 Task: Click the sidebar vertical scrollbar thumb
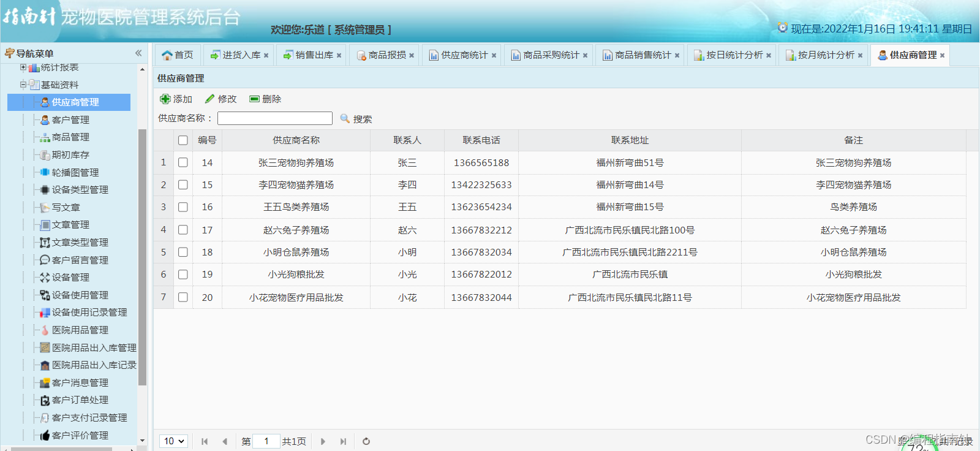coord(142,257)
